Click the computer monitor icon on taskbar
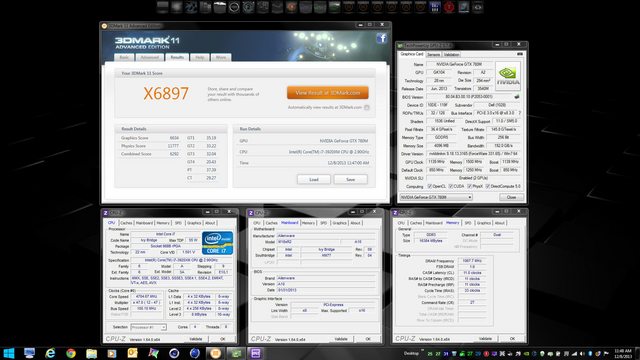Viewport: 640px width, 360px height. click(x=29, y=353)
